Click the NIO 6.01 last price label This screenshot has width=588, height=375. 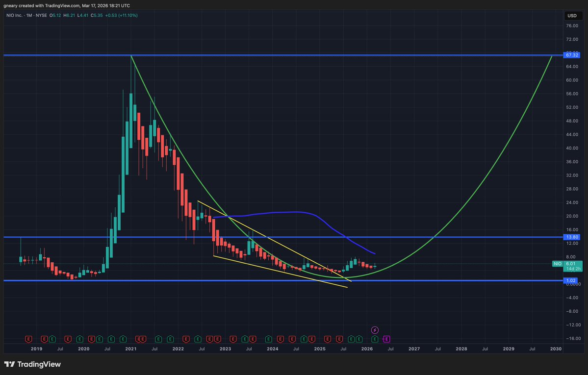tap(567, 264)
